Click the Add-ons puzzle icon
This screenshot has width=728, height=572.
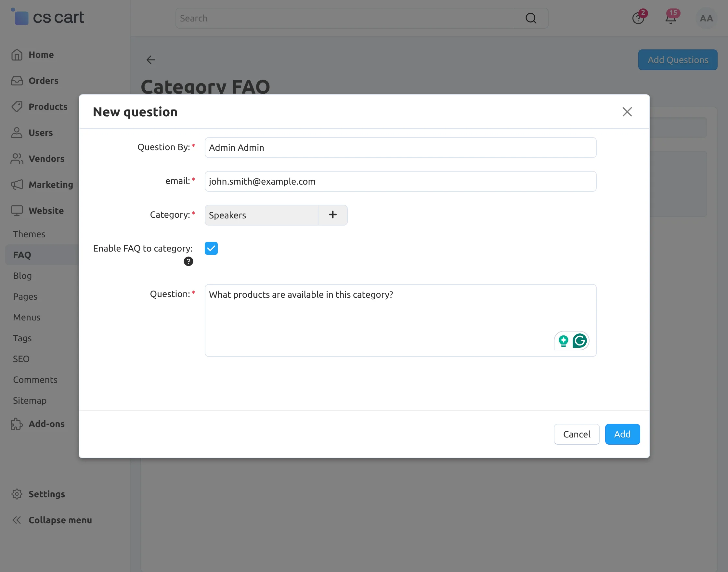click(x=17, y=424)
